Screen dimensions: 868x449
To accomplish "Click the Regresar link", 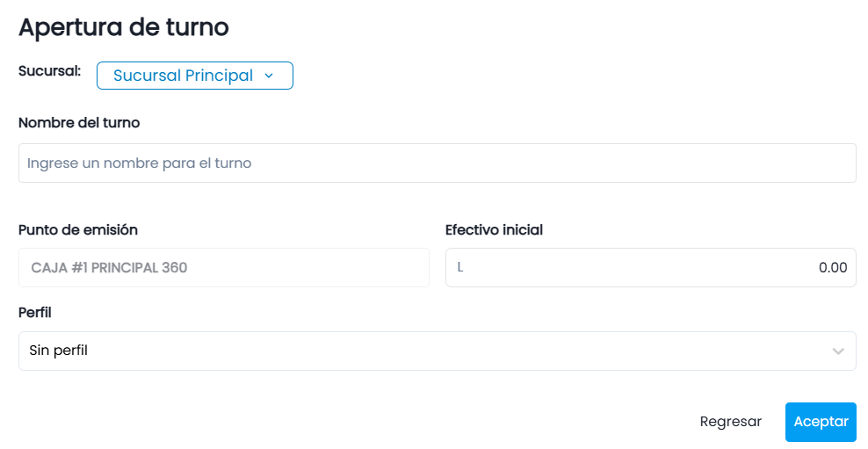I will coord(731,422).
